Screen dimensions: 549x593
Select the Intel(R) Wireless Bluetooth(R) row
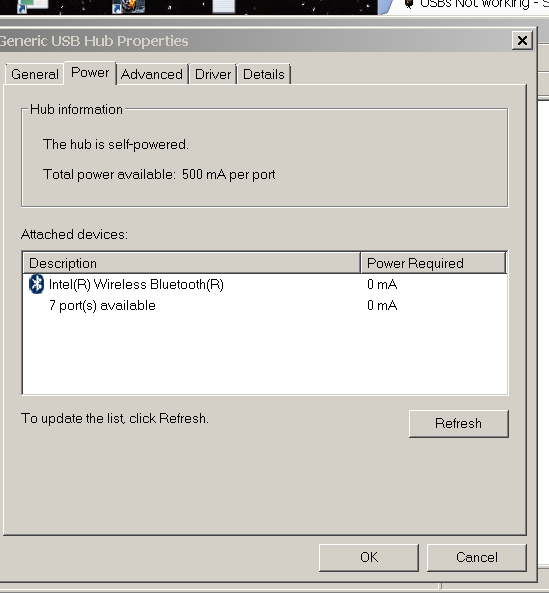[265, 284]
